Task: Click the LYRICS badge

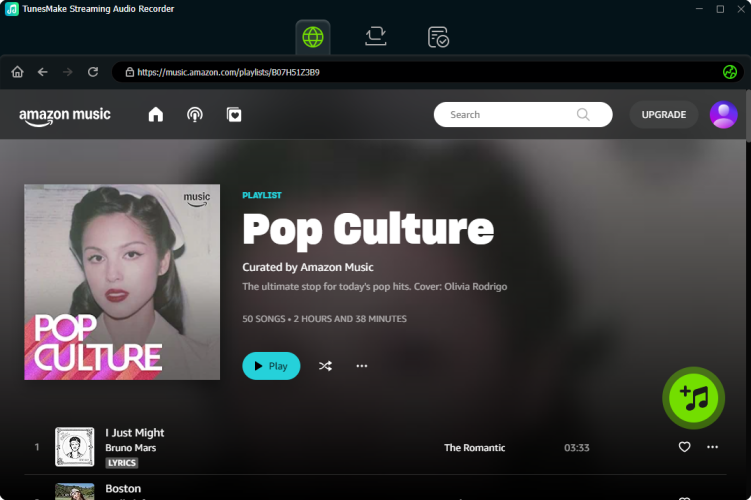Action: coord(122,463)
